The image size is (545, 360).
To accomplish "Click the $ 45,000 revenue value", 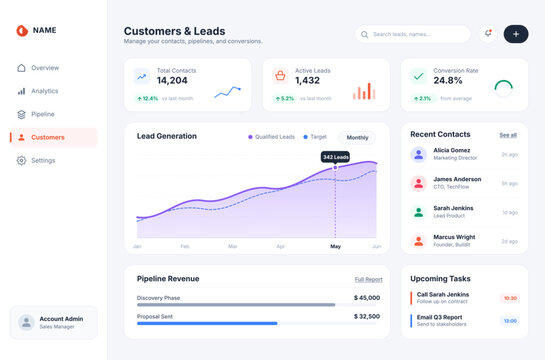I will tap(367, 298).
